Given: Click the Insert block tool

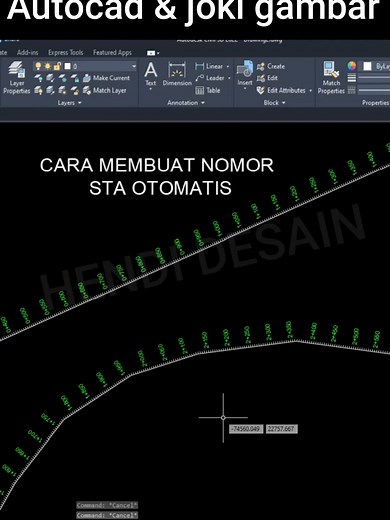Looking at the screenshot, I should coord(245,73).
